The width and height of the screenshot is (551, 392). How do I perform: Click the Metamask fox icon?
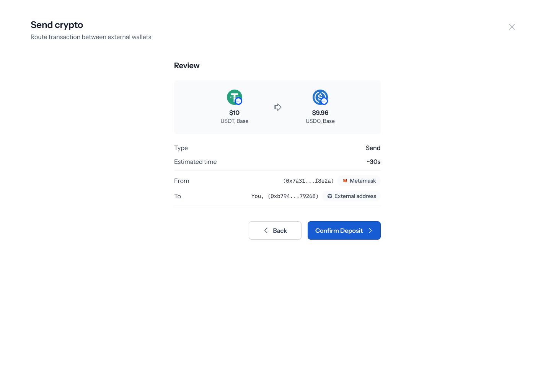pos(345,181)
